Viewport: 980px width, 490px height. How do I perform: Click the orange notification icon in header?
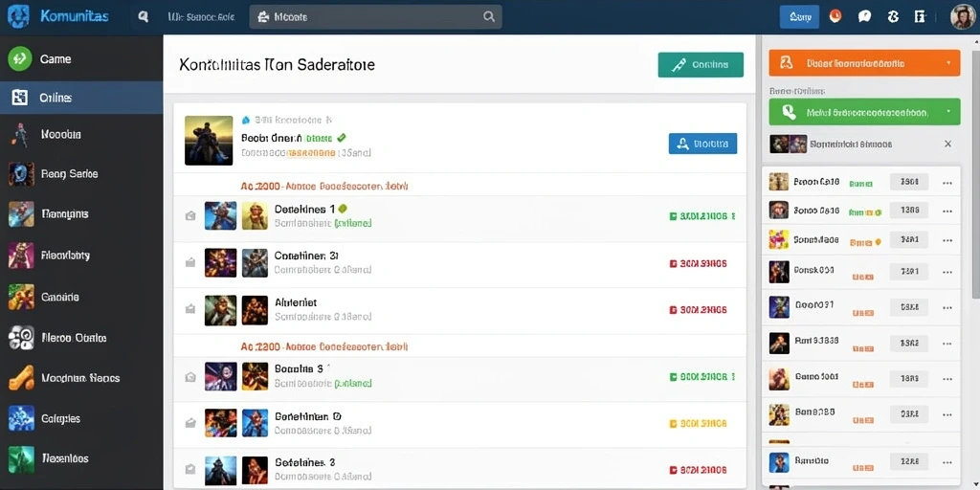point(835,16)
